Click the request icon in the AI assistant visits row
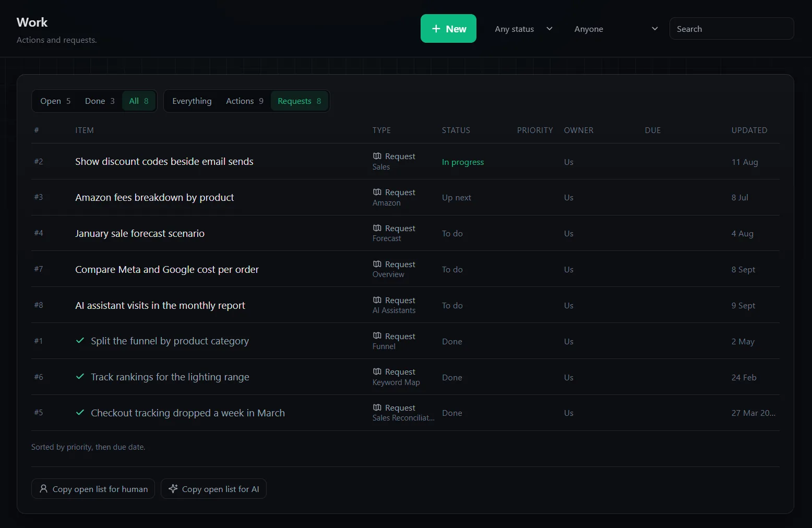Image resolution: width=812 pixels, height=528 pixels. click(x=377, y=300)
